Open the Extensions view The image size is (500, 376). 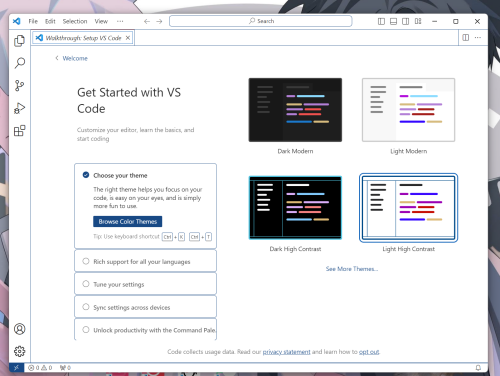pos(19,131)
